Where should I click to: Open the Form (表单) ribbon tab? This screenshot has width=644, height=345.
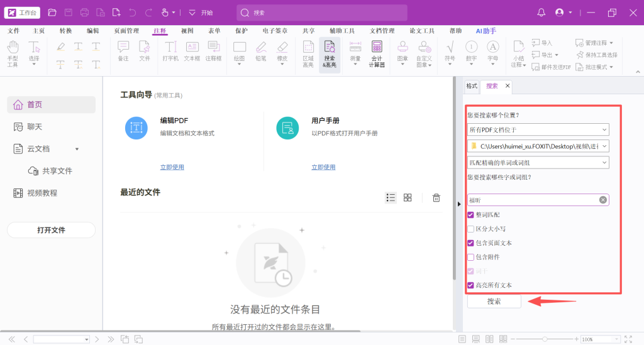click(214, 31)
